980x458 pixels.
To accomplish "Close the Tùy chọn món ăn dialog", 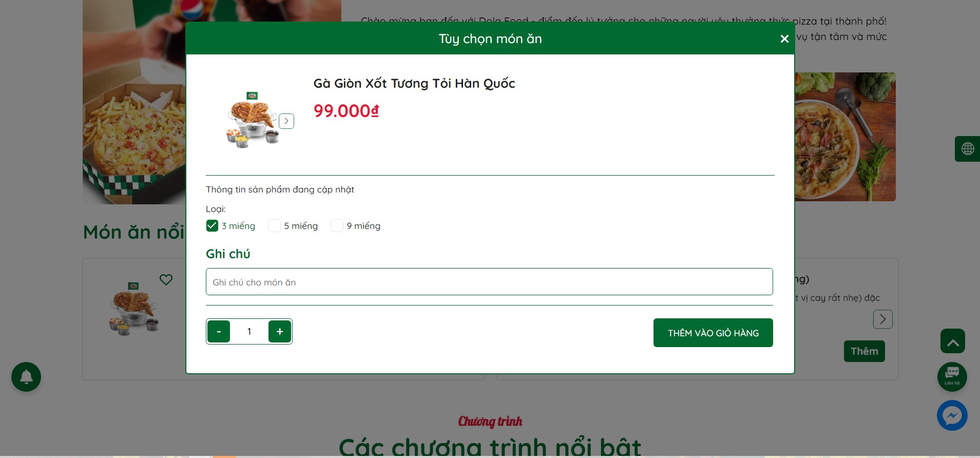I will 784,39.
